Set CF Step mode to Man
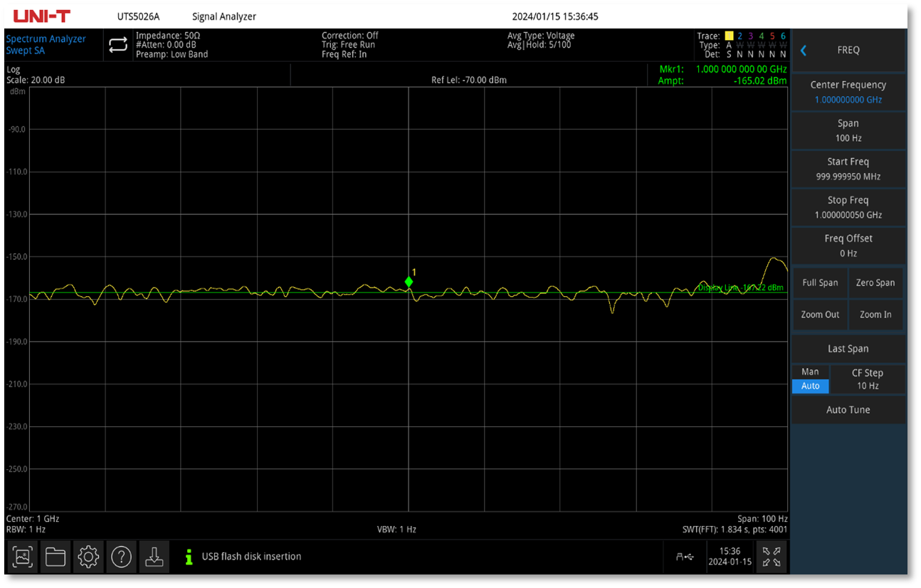Viewport: 921px width, 588px height. click(x=810, y=372)
